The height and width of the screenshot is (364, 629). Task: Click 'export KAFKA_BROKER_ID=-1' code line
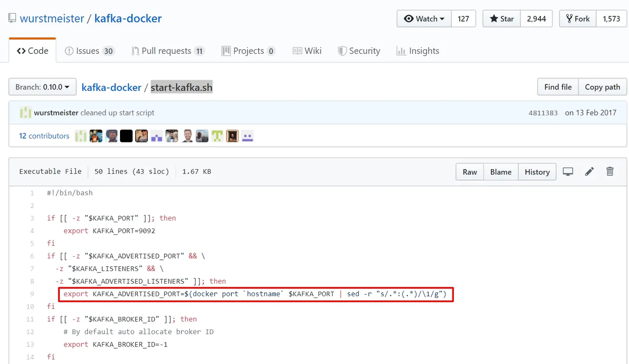(115, 344)
